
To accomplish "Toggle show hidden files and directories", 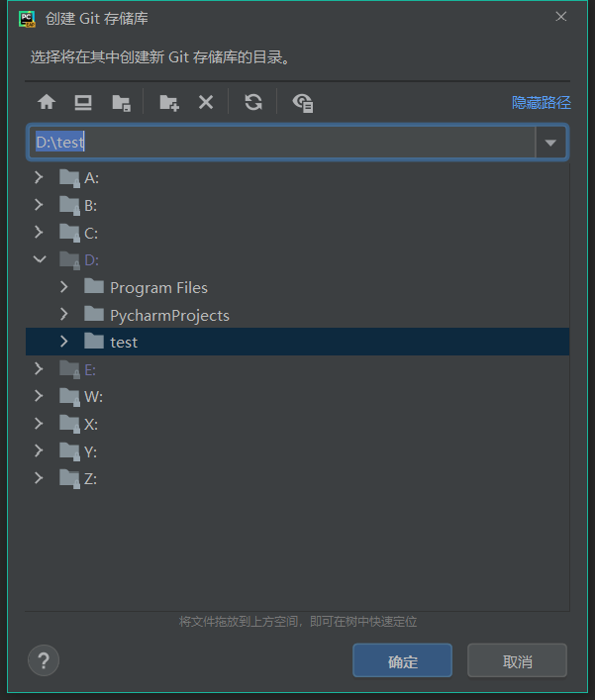I will click(x=303, y=103).
